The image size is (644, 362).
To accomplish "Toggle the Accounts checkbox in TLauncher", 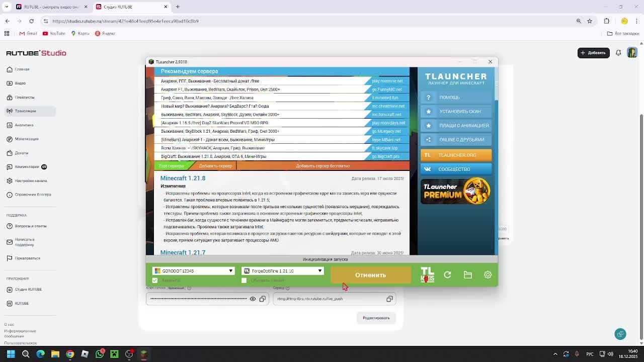I will click(x=155, y=280).
